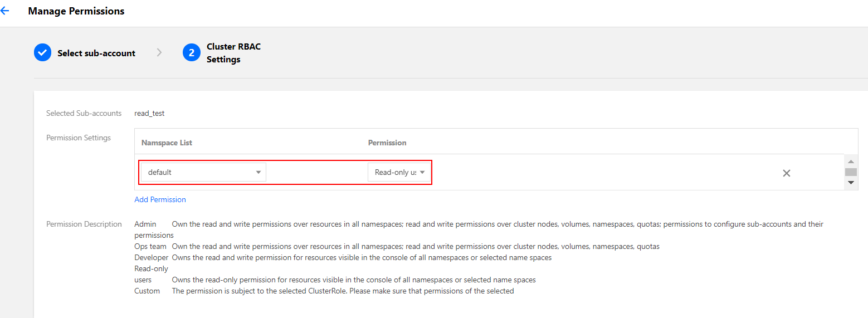Remove the default namespace permission row
Image resolution: width=868 pixels, height=318 pixels.
(786, 173)
